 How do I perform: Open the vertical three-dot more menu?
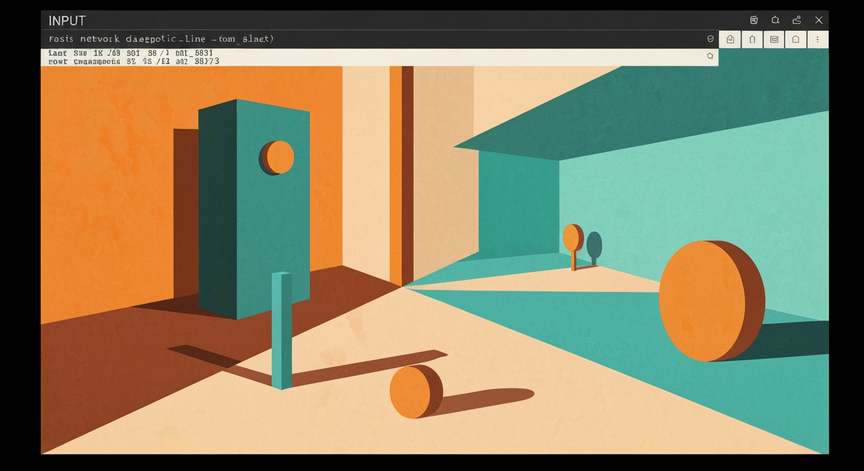[818, 39]
